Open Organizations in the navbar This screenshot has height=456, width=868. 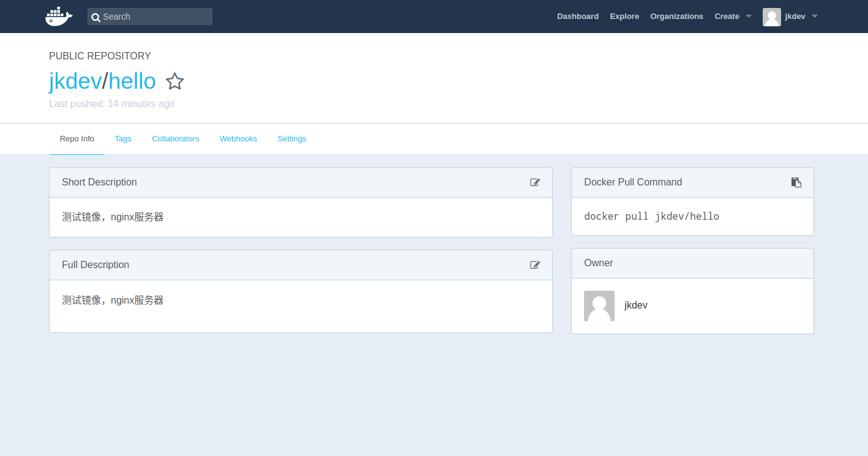676,17
